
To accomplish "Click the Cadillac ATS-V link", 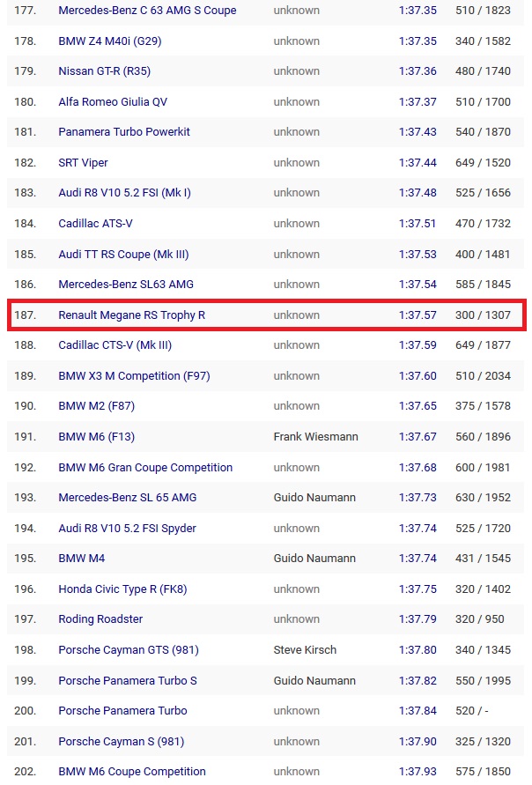I will (95, 223).
